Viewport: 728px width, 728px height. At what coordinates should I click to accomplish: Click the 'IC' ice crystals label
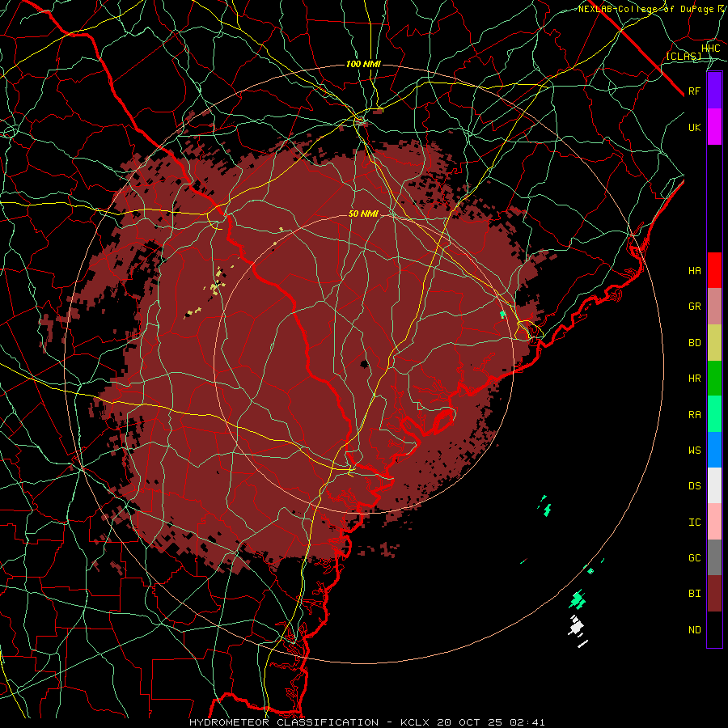[x=695, y=523]
